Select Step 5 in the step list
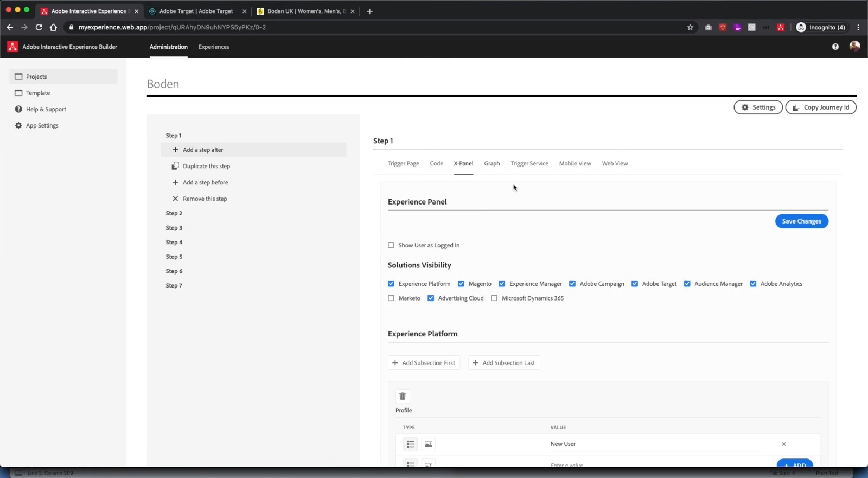Image resolution: width=868 pixels, height=478 pixels. pyautogui.click(x=174, y=257)
